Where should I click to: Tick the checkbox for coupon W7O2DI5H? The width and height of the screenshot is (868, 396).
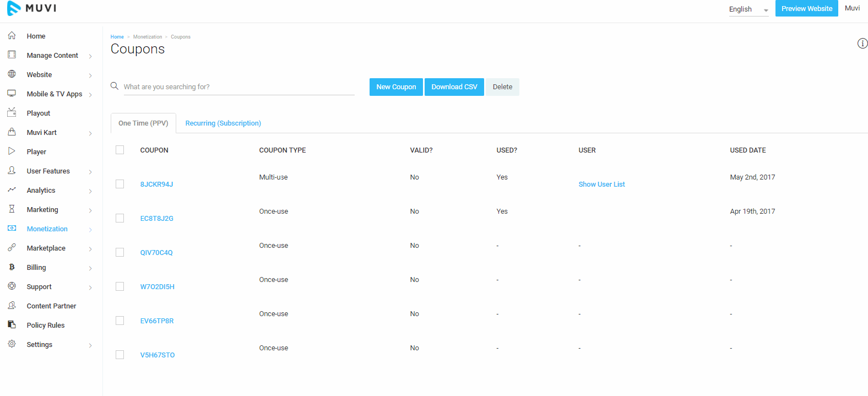pos(120,286)
